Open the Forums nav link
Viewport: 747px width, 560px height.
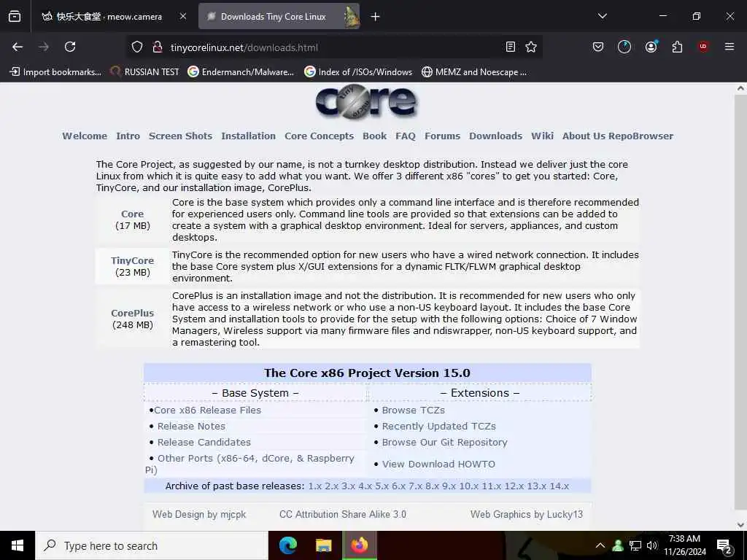(x=443, y=136)
